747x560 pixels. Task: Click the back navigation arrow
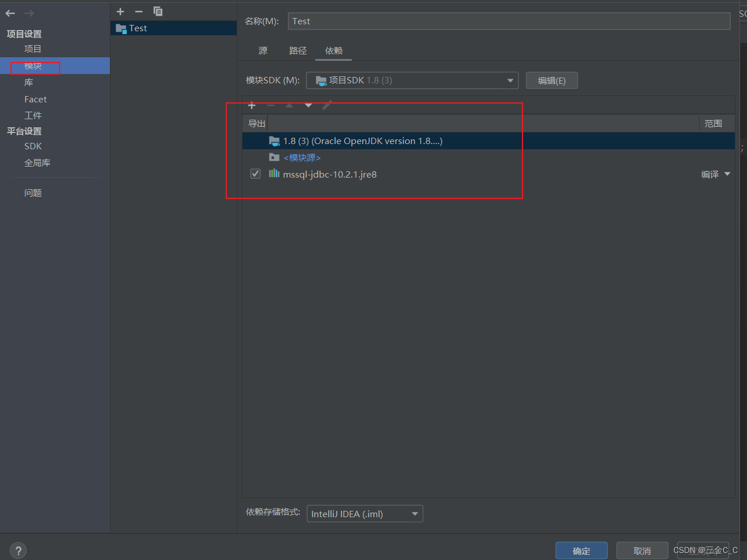coord(10,13)
